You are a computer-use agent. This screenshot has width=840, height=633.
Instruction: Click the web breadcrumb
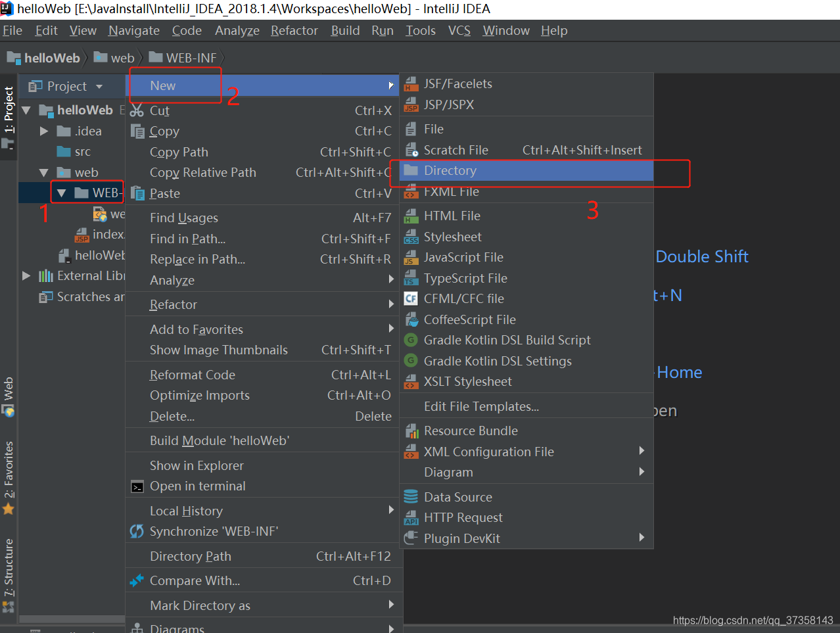pos(114,58)
